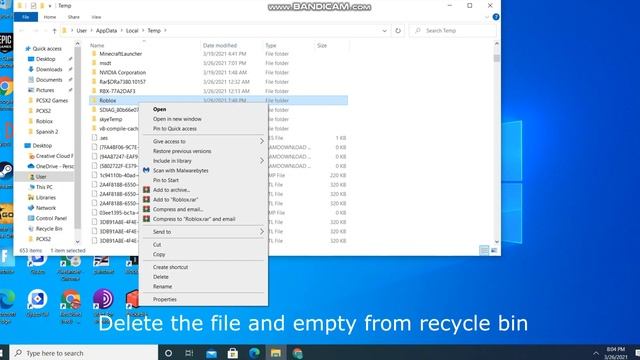Click WinRAR Add to archive icon
Viewport: 640px width, 360px height.
(x=146, y=190)
